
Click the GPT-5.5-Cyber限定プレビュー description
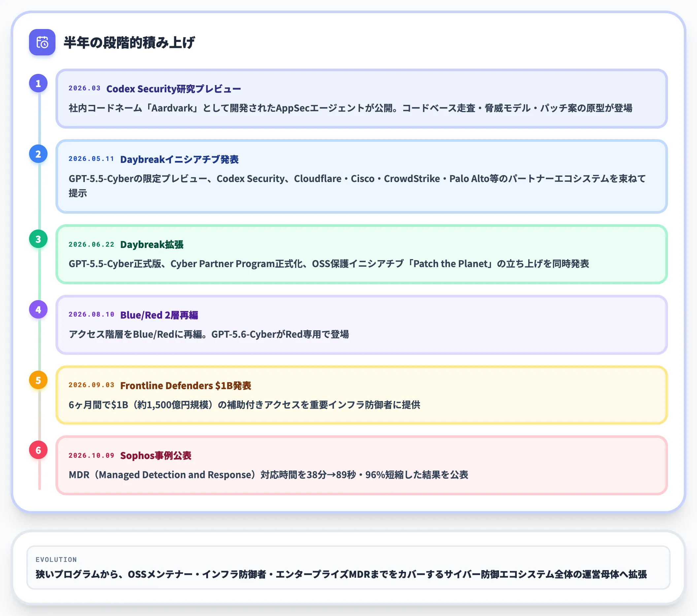(357, 186)
